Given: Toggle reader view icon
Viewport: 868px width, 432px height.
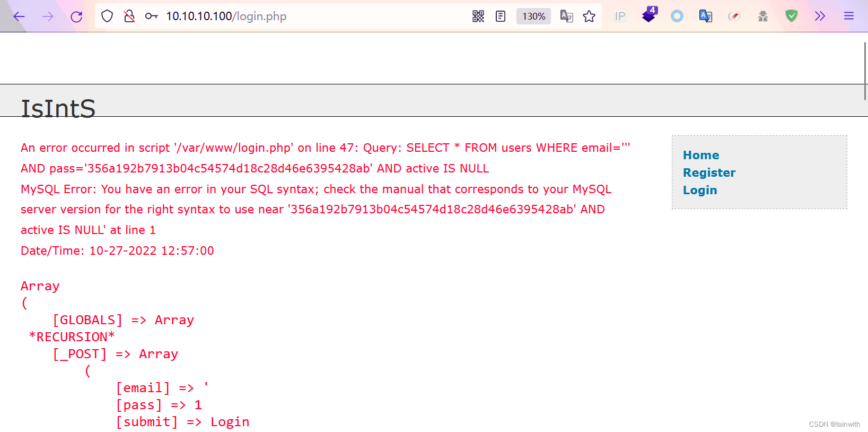Looking at the screenshot, I should (x=501, y=16).
